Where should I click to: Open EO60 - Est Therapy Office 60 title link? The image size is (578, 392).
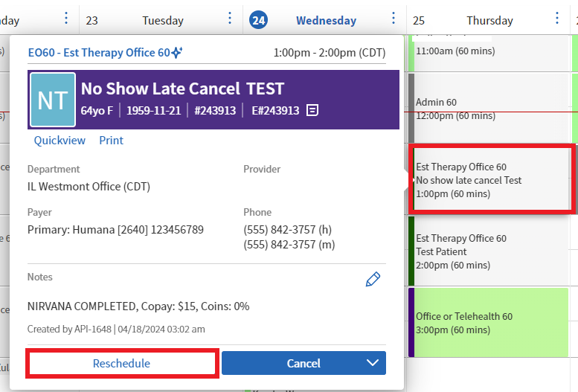99,53
